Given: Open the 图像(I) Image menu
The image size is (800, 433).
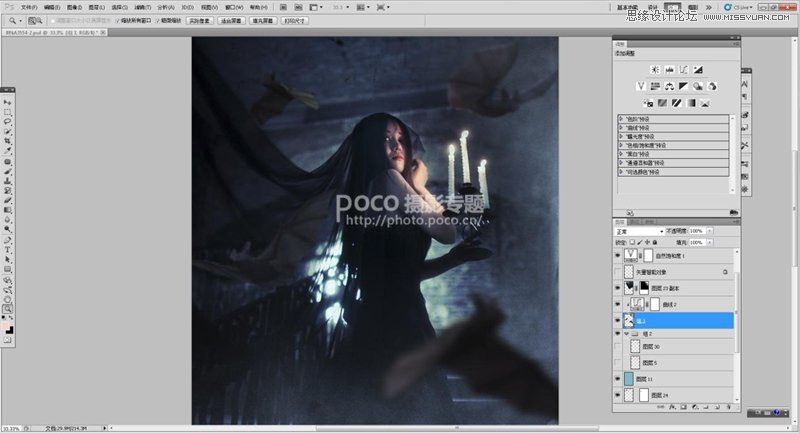Looking at the screenshot, I should 74,8.
